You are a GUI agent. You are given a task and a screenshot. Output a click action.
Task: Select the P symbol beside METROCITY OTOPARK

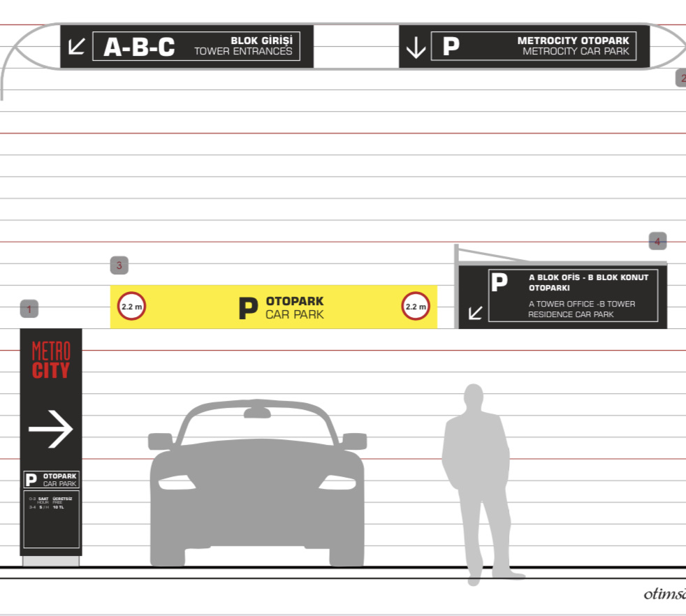click(451, 46)
